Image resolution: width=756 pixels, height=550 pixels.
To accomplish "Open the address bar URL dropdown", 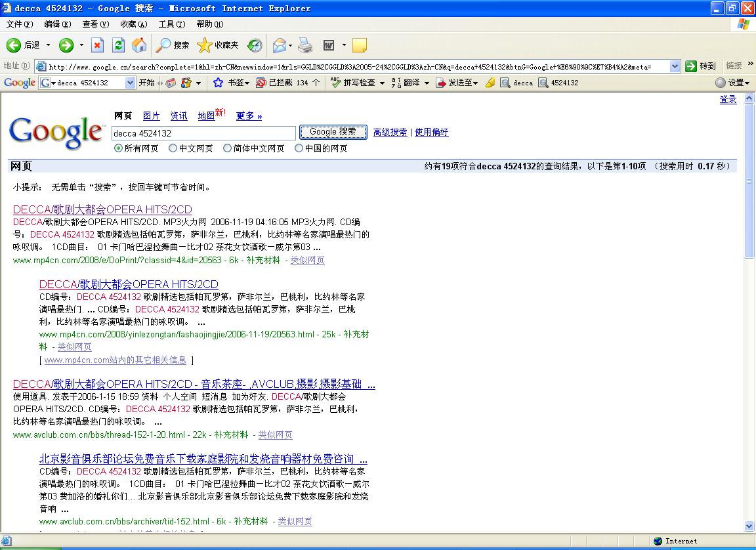I will pyautogui.click(x=675, y=66).
